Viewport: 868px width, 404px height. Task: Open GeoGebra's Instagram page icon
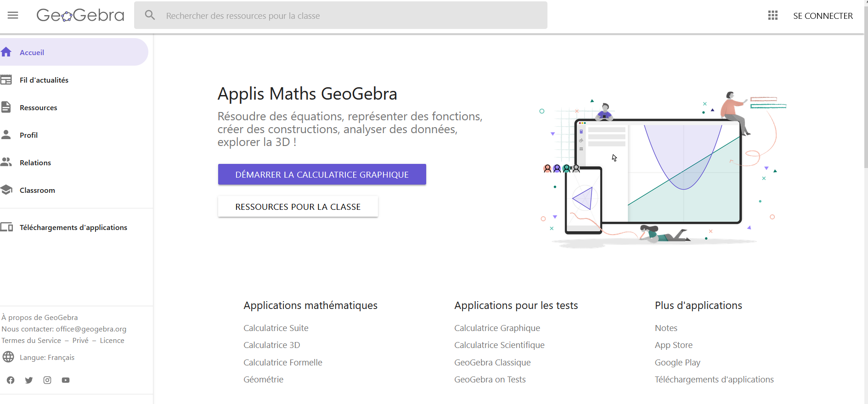click(x=47, y=380)
